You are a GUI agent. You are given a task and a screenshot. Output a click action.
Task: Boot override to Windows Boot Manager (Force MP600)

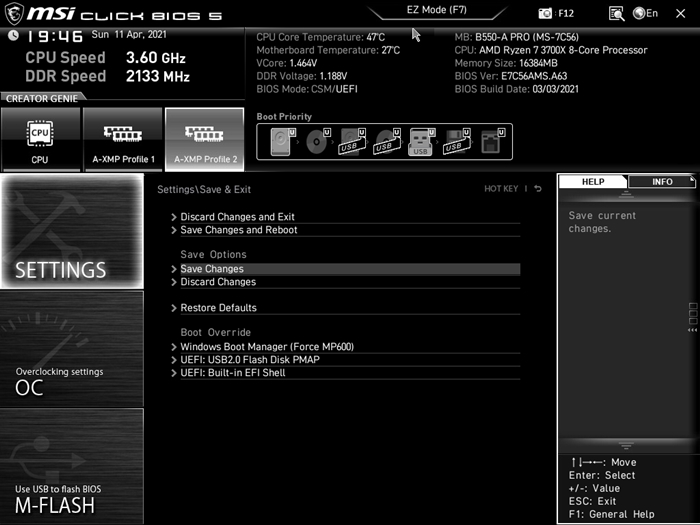tap(350, 347)
